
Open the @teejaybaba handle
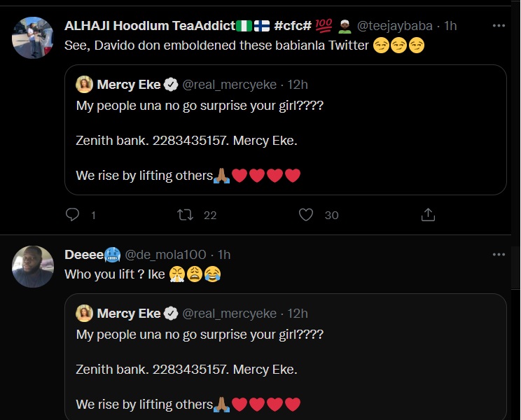(x=396, y=26)
